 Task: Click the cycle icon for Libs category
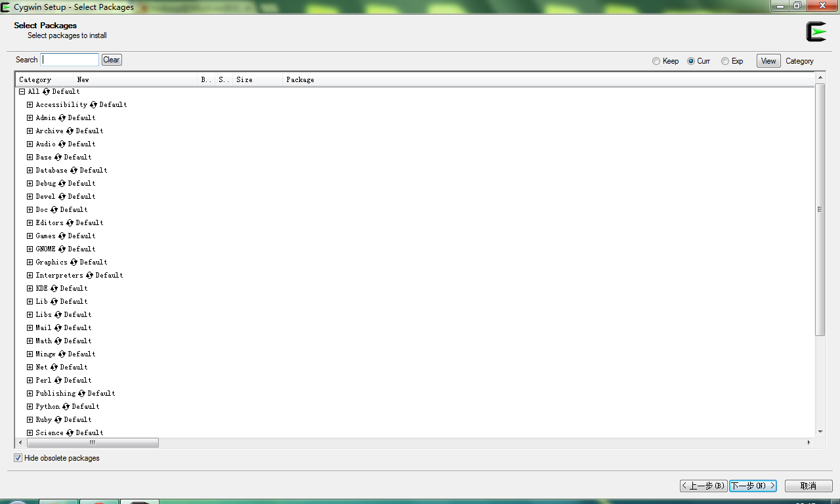[58, 314]
